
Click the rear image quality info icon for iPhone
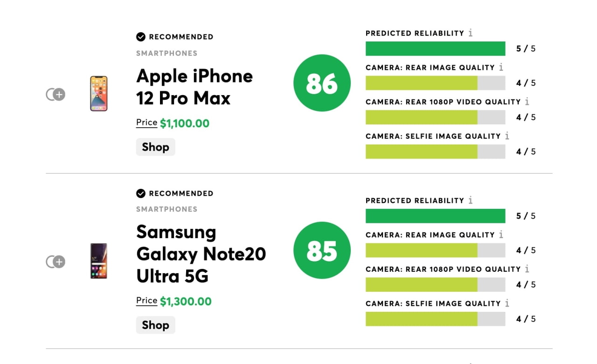(x=502, y=67)
